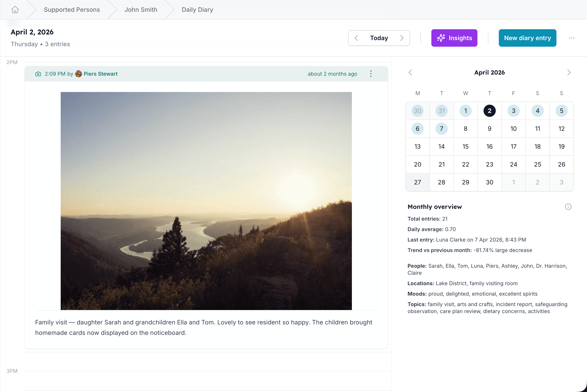Click the '2:09 PM by' time label

(59, 74)
